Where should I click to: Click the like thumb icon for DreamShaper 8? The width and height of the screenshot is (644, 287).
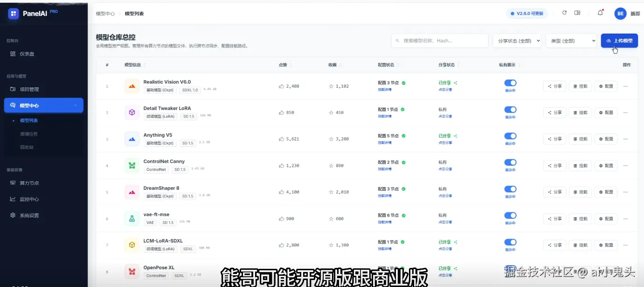click(x=281, y=192)
